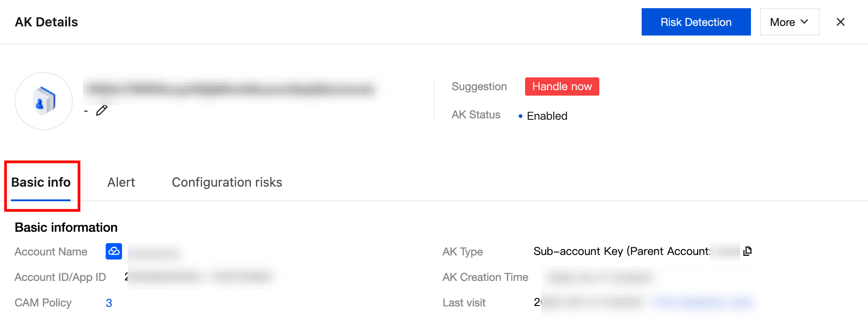The width and height of the screenshot is (868, 336).
Task: Click the Enabled AK status indicator
Action: click(546, 116)
